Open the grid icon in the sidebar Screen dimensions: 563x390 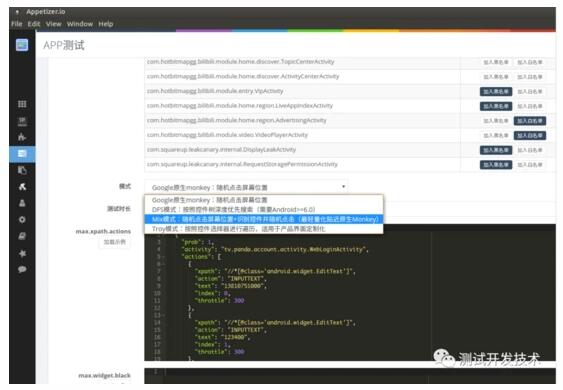(x=22, y=104)
